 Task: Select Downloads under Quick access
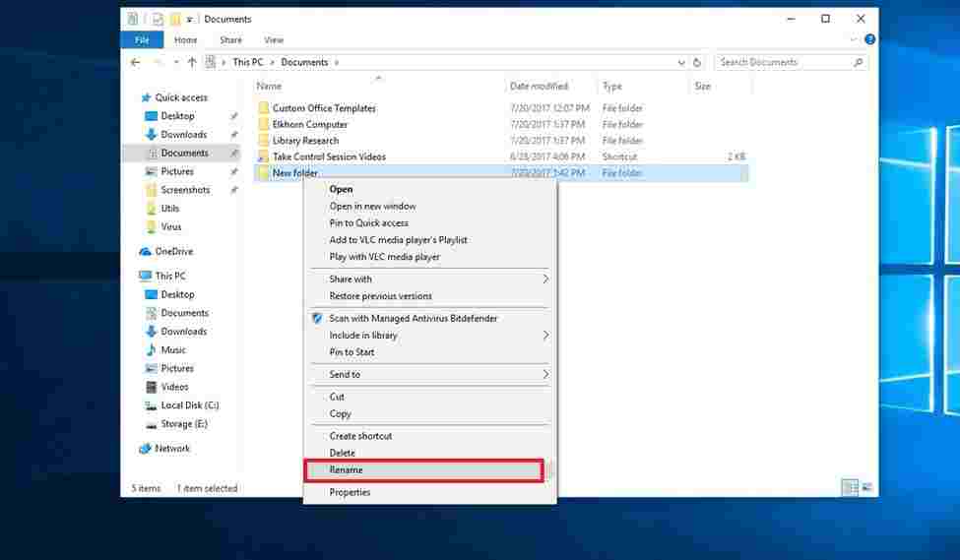[184, 134]
